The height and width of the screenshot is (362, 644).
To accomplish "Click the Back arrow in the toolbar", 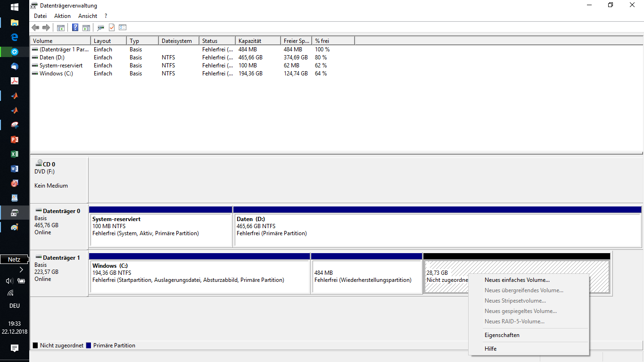I will click(35, 27).
